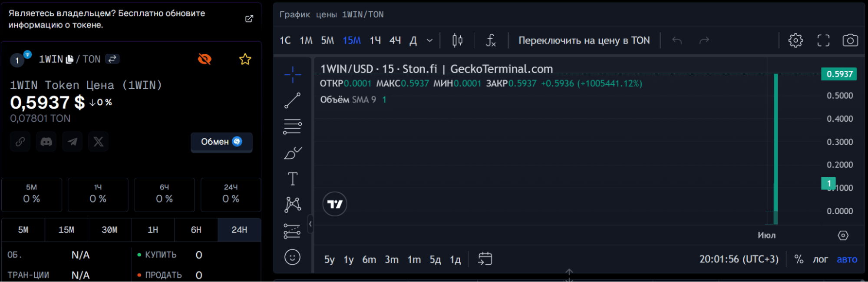Open the go-to-date calendar icon

(x=485, y=259)
